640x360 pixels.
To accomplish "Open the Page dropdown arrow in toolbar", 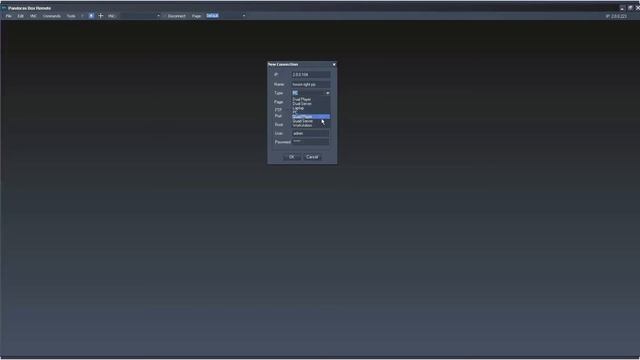I will [244, 16].
